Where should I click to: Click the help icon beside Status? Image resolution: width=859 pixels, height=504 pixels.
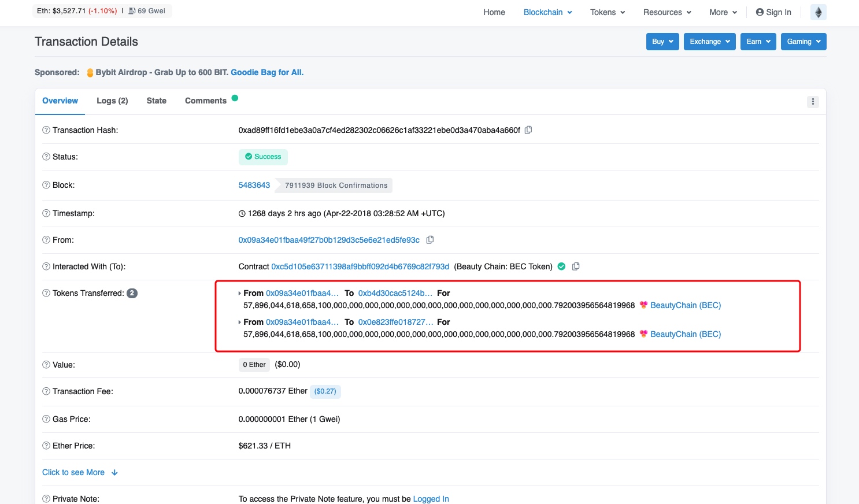46,157
